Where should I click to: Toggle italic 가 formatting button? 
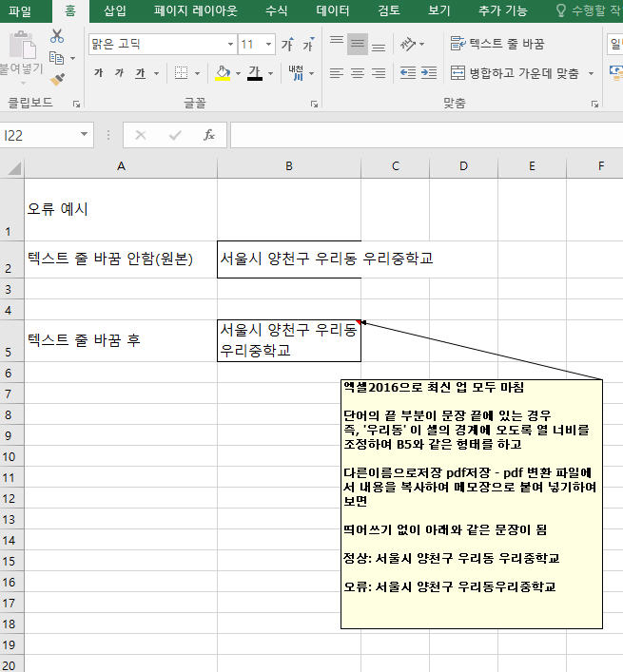click(119, 73)
